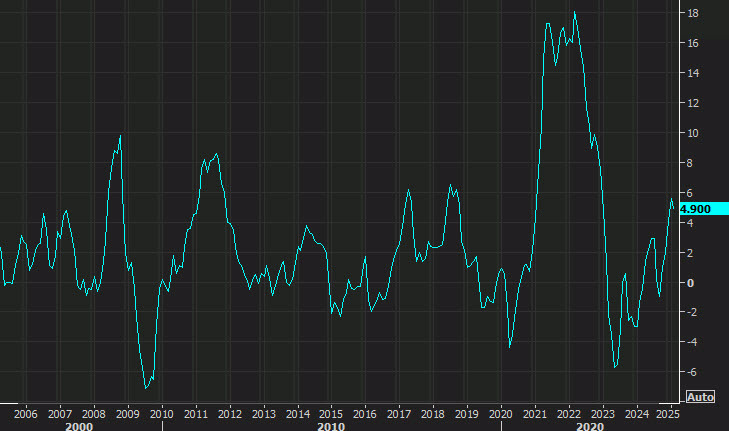The height and width of the screenshot is (431, 729).
Task: Select the 2012 year label
Action: click(x=229, y=414)
